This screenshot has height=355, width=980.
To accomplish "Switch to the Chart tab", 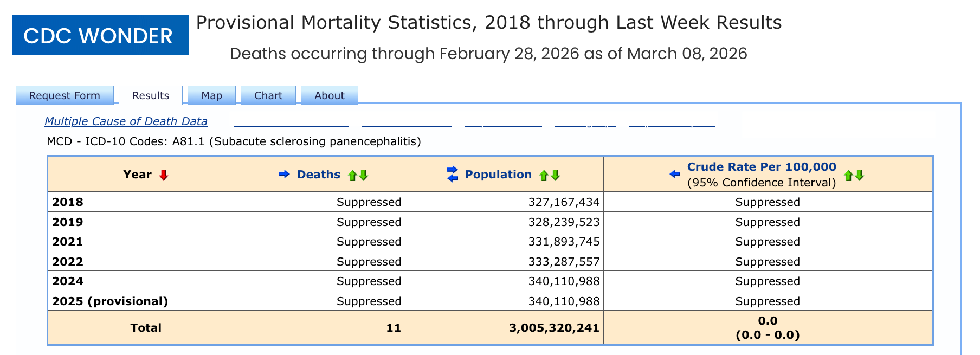I will [x=268, y=95].
